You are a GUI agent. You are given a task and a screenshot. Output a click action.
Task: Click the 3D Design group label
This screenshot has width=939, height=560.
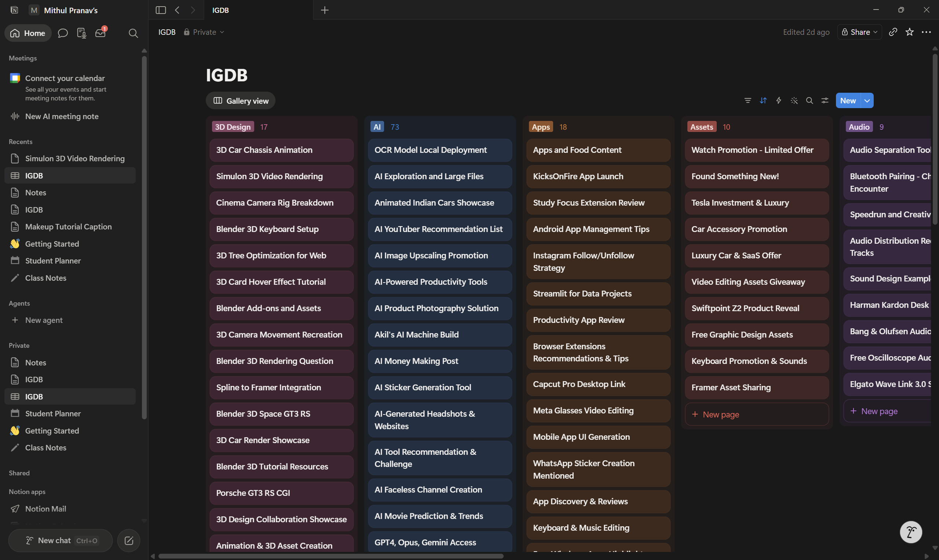coord(233,127)
